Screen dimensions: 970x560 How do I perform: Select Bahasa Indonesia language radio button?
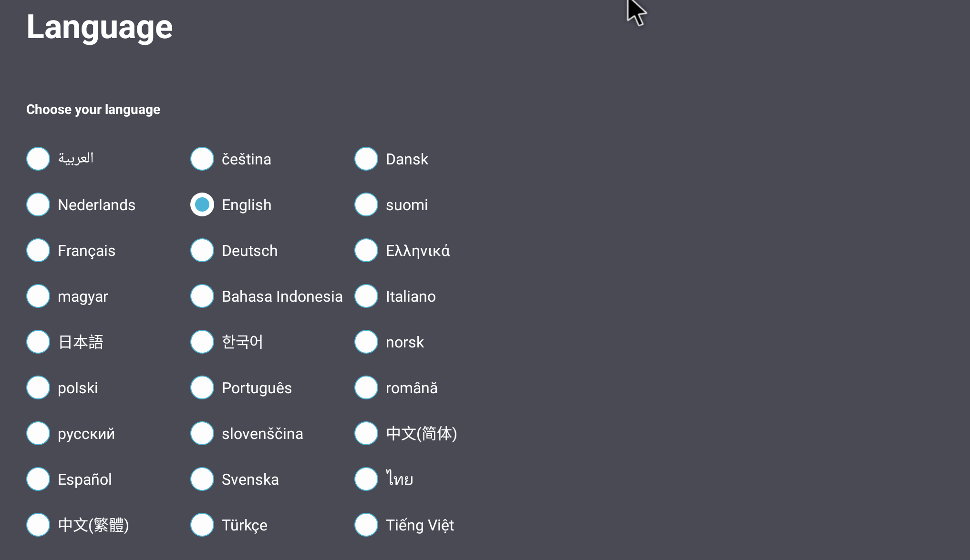pyautogui.click(x=202, y=296)
